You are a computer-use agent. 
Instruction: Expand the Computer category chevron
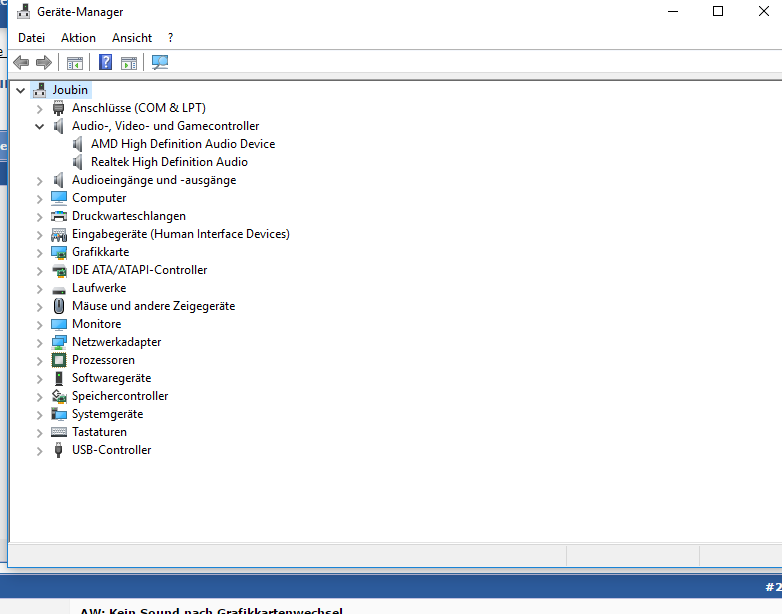[39, 199]
